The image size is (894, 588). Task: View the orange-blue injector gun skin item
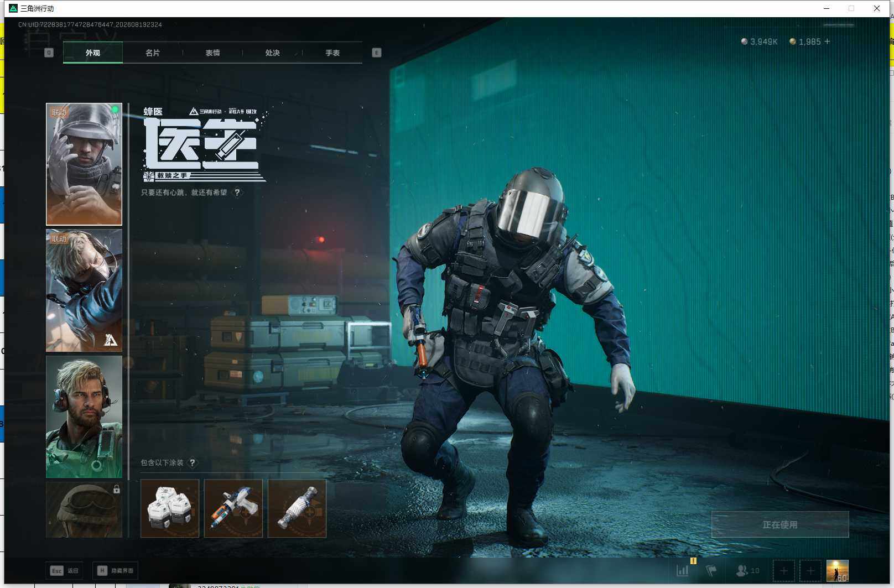point(233,508)
